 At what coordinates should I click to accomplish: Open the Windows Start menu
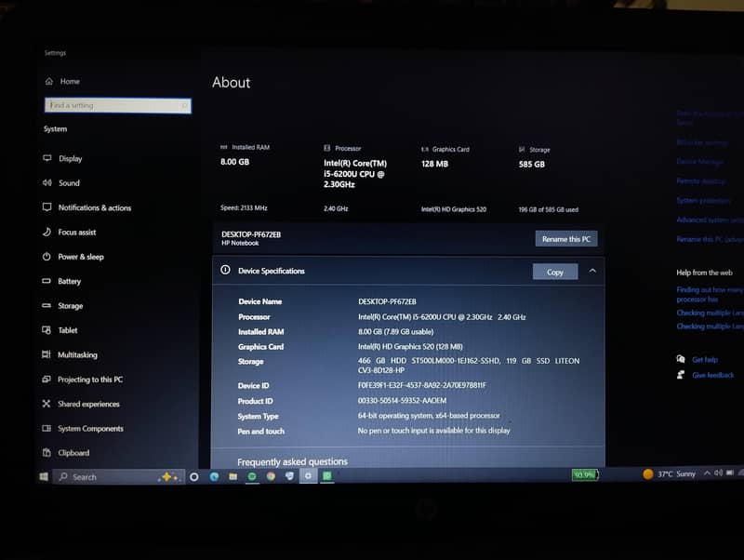tap(44, 477)
